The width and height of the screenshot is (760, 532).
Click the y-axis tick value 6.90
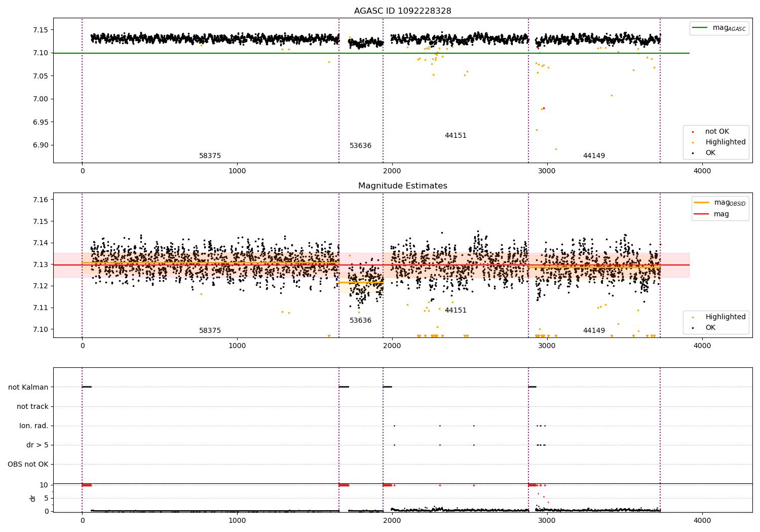click(x=40, y=145)
